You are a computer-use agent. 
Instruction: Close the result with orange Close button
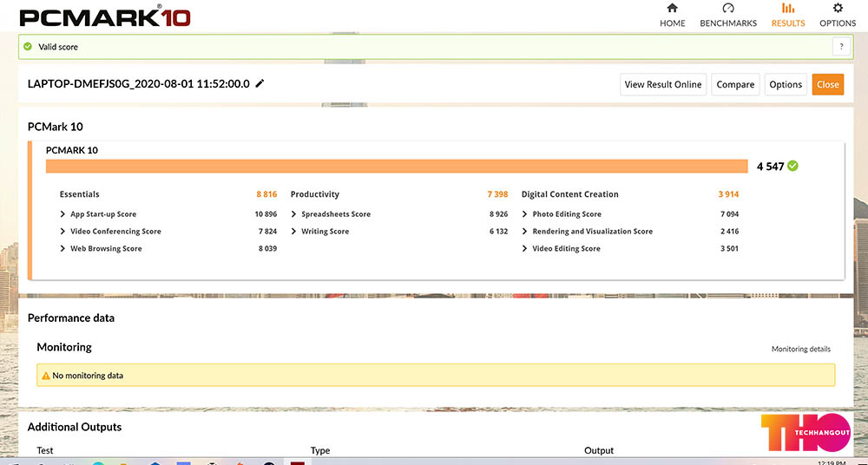click(827, 85)
